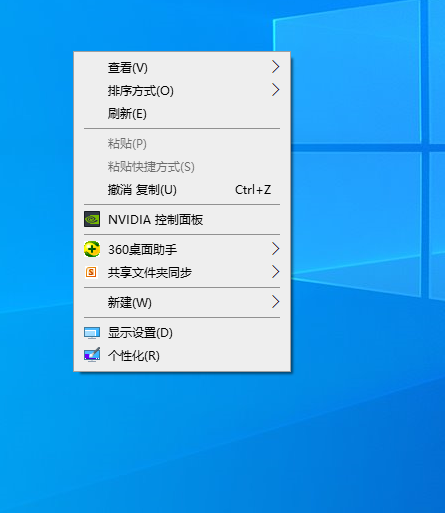
Task: Choose 刷新(E) to refresh the desktop
Action: 182,113
